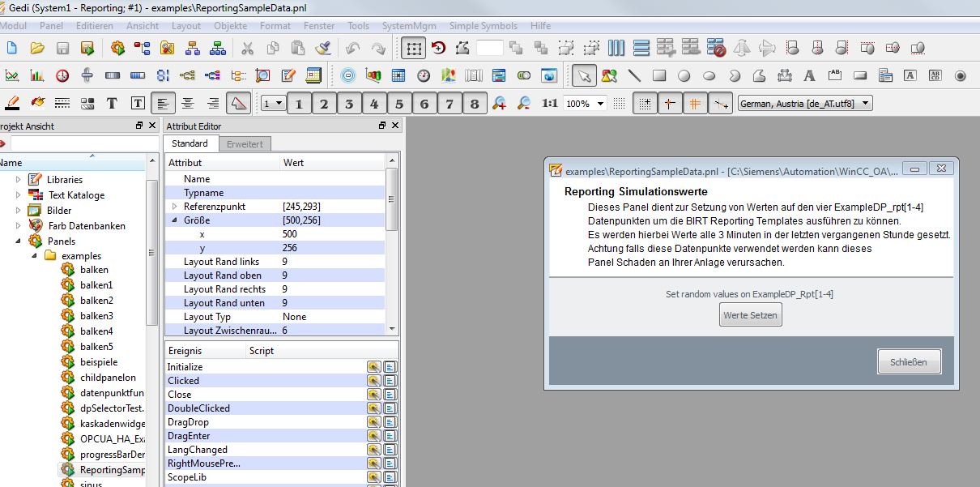This screenshot has width=980, height=487.
Task: Click the zoom in magnifier icon
Action: coord(499,104)
